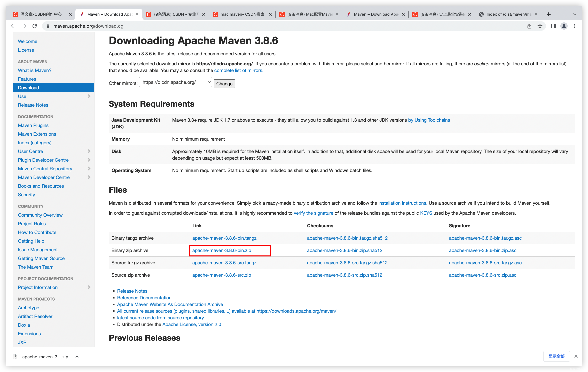Screen dimensions: 588x372
Task: Bookmark page with the star icon
Action: click(x=540, y=26)
